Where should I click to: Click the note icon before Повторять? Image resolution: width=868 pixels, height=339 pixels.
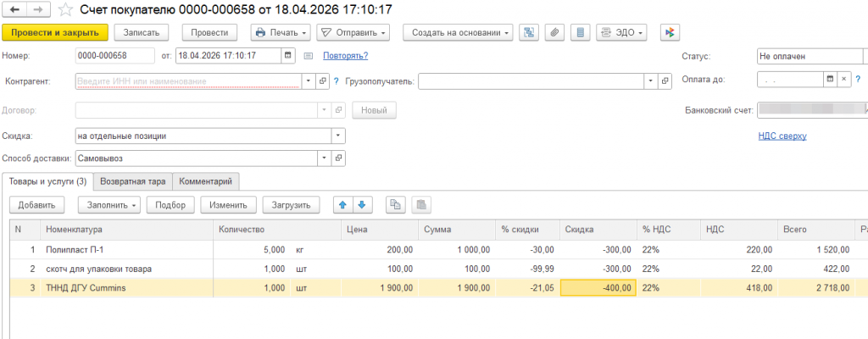309,56
